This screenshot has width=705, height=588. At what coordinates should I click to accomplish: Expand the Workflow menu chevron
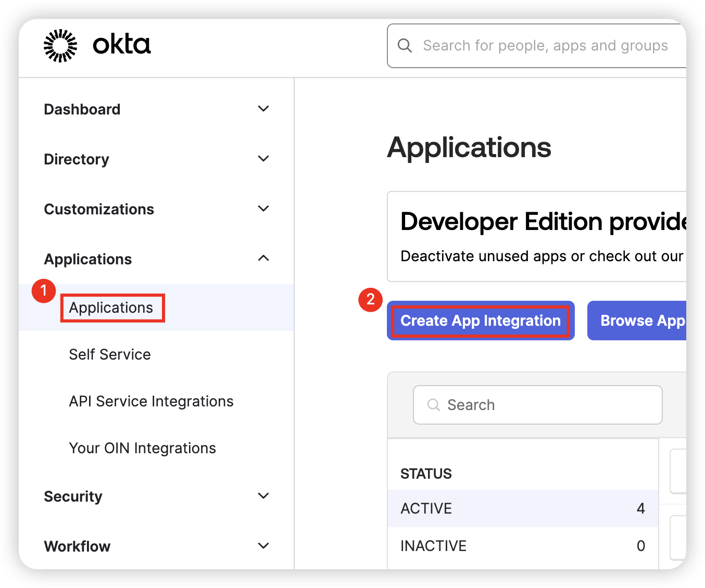[263, 546]
